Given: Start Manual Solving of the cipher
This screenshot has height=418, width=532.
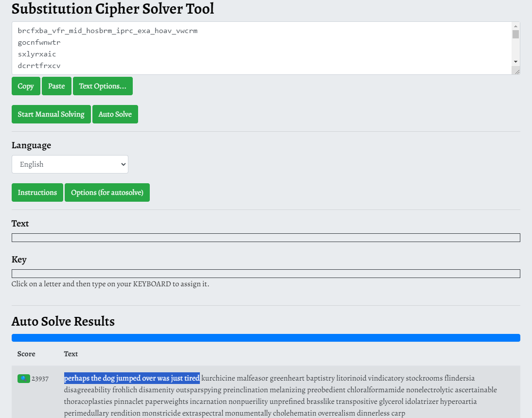Looking at the screenshot, I should [51, 114].
